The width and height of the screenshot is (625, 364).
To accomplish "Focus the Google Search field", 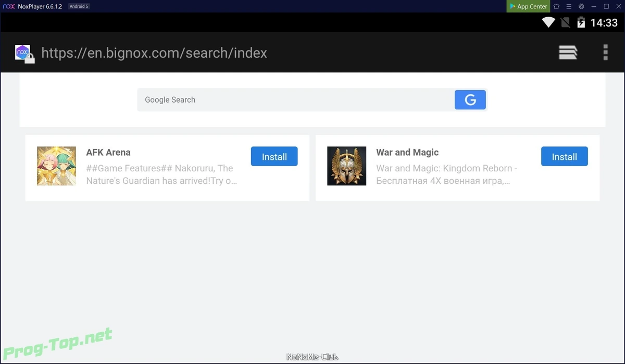I will pyautogui.click(x=296, y=99).
